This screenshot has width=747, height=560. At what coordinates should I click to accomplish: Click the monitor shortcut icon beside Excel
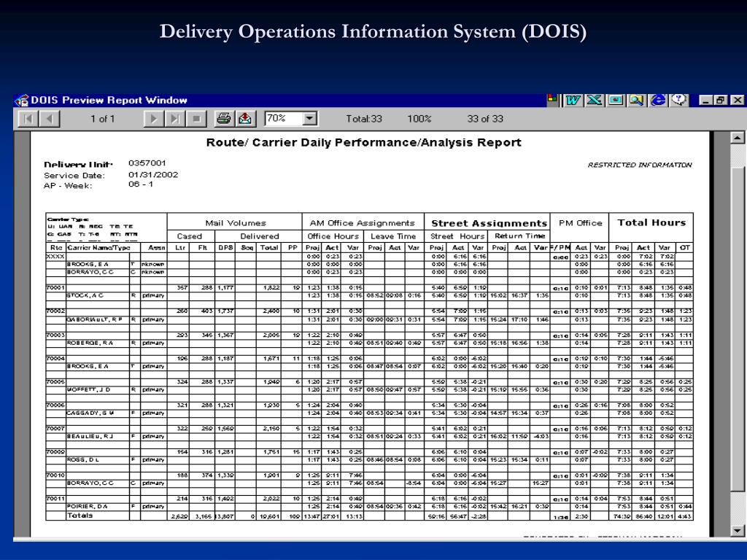pos(616,100)
